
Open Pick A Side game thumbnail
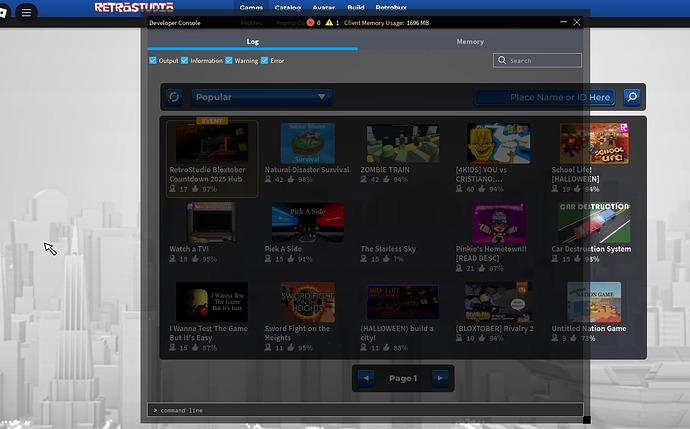coord(307,223)
